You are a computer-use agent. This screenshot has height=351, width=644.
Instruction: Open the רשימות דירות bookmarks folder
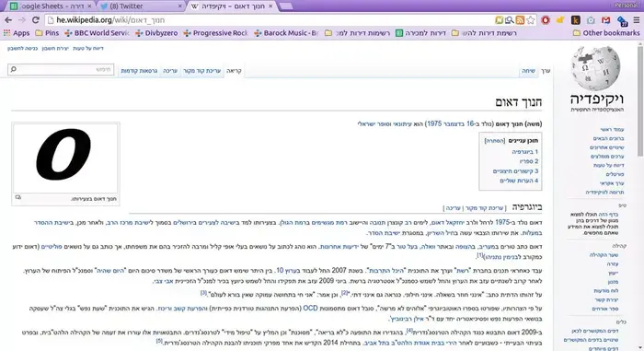click(357, 33)
